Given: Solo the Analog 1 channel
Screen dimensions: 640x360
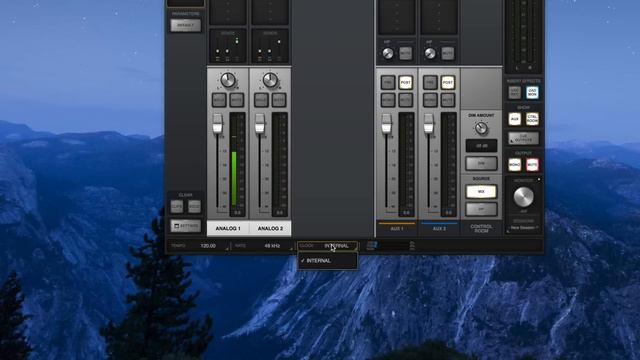Looking at the screenshot, I should [219, 100].
